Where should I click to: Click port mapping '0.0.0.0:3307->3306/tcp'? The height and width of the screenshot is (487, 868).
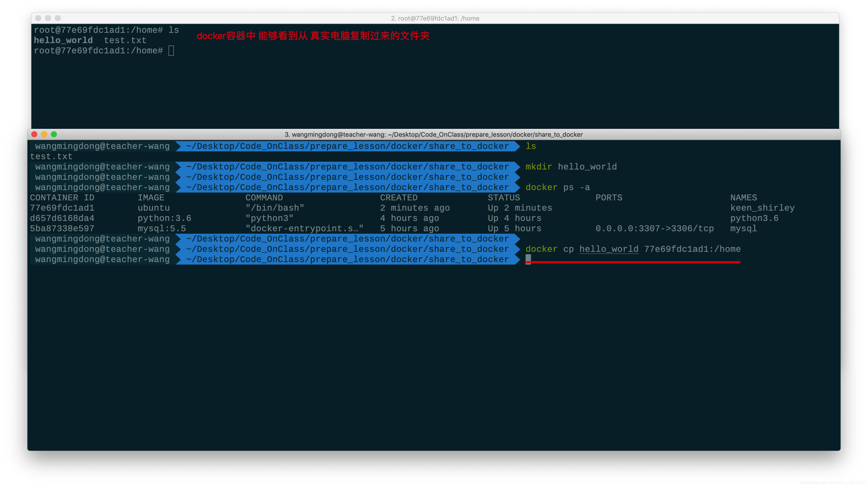tap(655, 229)
